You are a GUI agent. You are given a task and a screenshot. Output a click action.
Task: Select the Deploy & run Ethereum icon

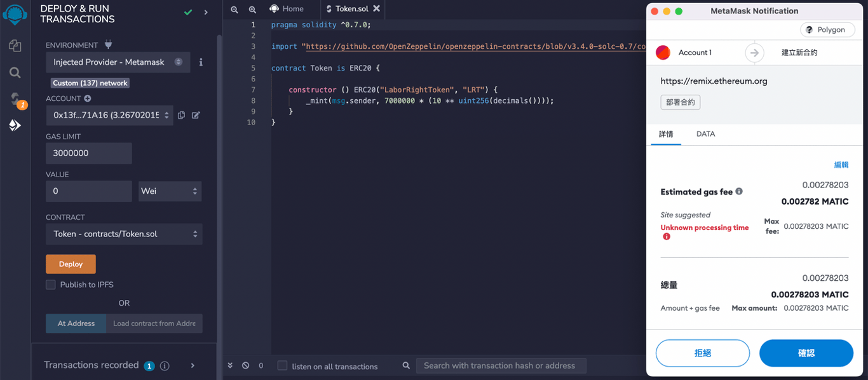click(x=15, y=126)
